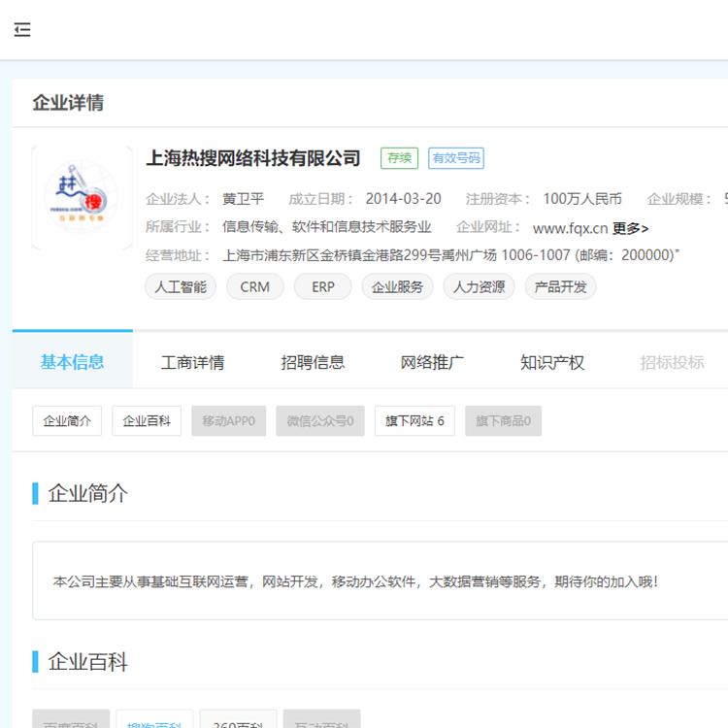Click the registered capital 100万人民币
Screen dimensions: 728x728
pos(582,199)
